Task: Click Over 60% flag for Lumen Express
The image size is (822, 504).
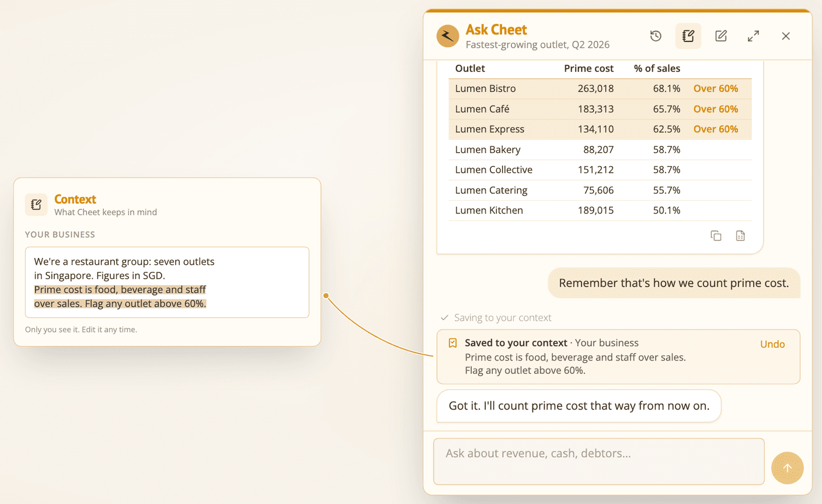Action: coord(715,129)
